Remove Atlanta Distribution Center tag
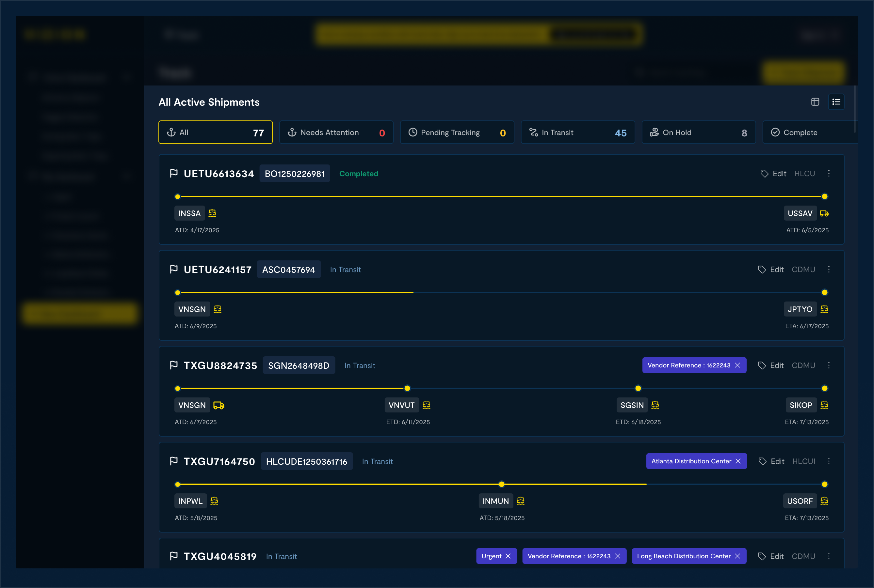 pos(738,461)
